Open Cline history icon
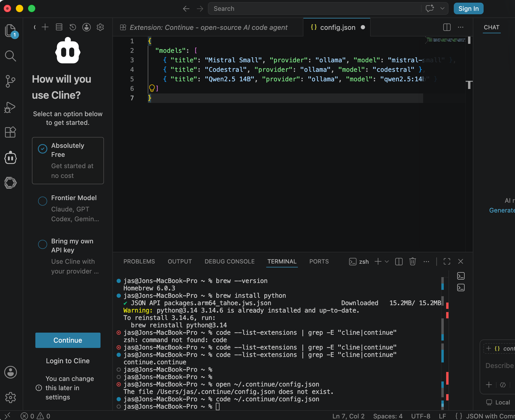Image resolution: width=515 pixels, height=420 pixels. pyautogui.click(x=73, y=27)
